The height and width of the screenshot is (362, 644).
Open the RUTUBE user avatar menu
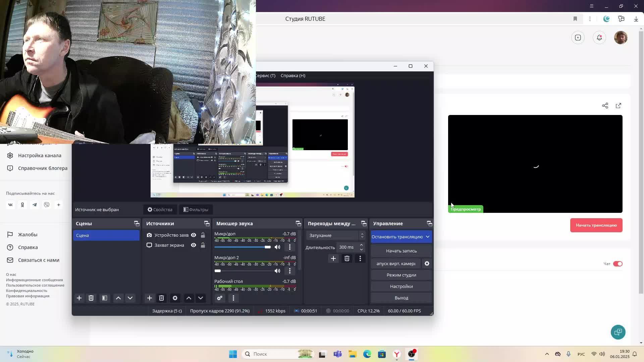(621, 38)
